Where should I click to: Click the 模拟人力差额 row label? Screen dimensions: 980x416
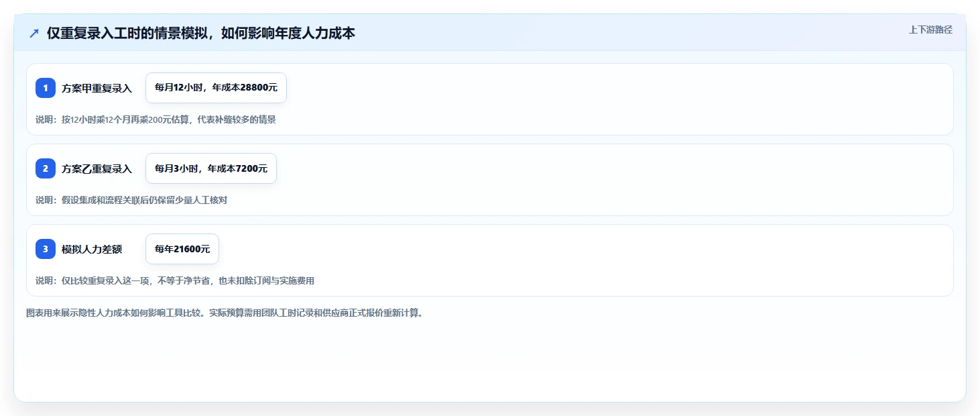click(92, 249)
